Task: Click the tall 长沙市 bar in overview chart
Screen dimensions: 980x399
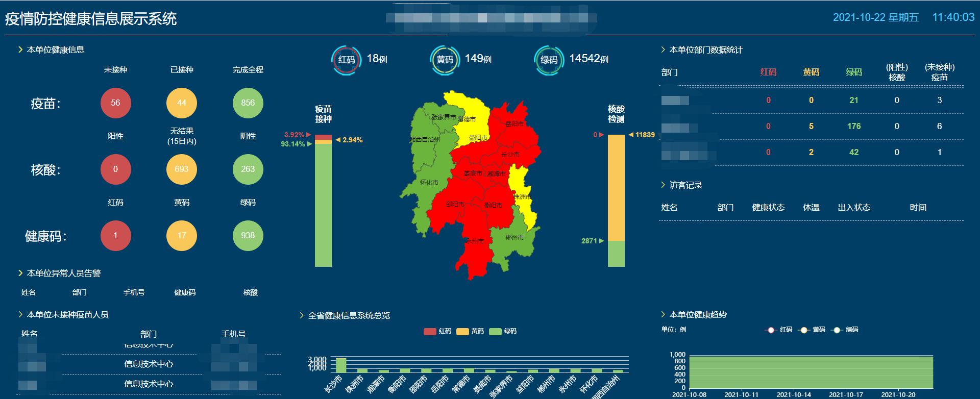Action: 341,365
